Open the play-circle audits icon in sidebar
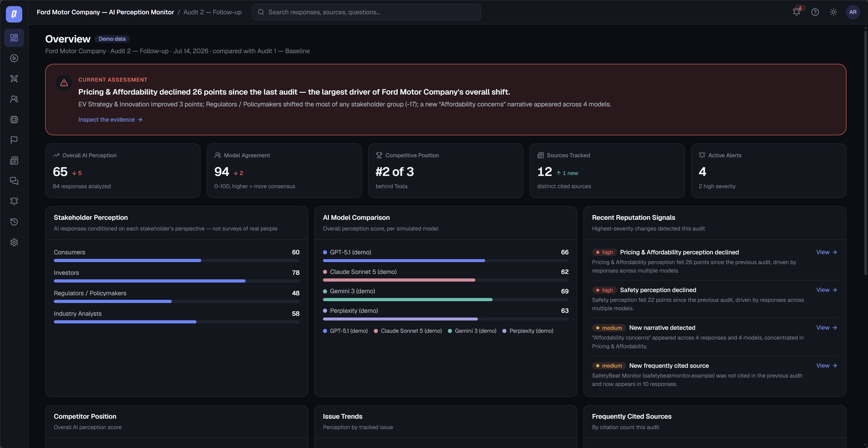Viewport: 868px width, 448px height. tap(14, 58)
